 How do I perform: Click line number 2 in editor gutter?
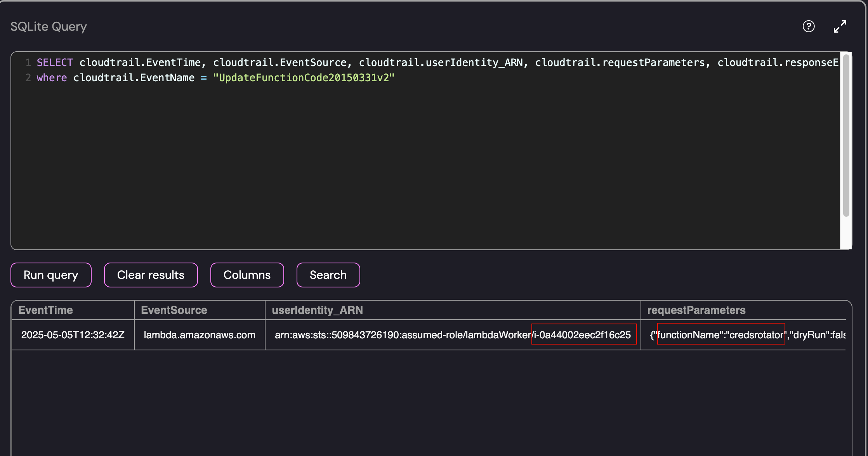click(28, 78)
